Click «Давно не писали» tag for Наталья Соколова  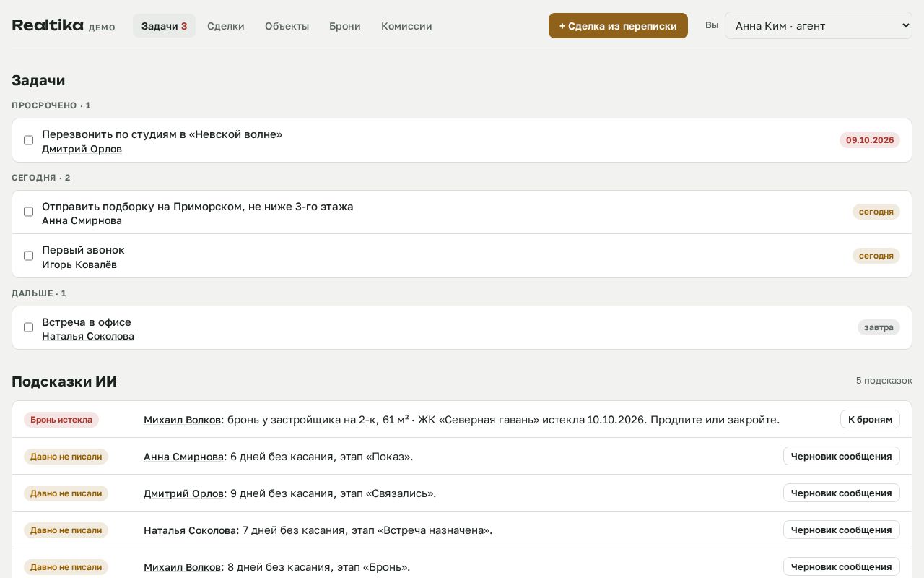66,530
